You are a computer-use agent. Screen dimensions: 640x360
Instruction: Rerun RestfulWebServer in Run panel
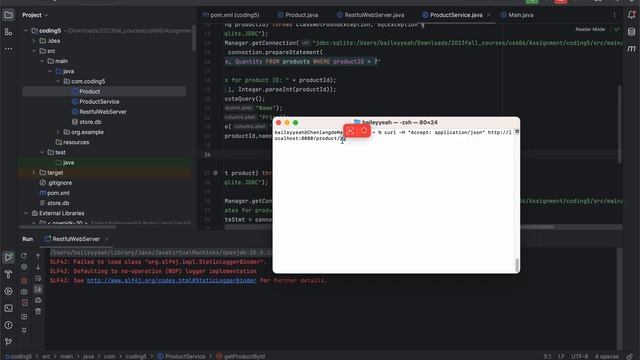tap(24, 256)
